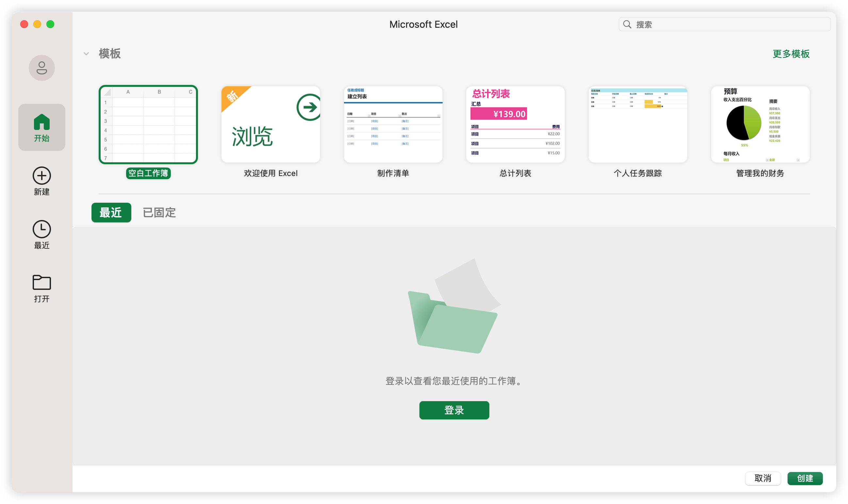This screenshot has height=504, width=848.
Task: Click the green arrow circle on tour thumbnail
Action: (x=309, y=107)
